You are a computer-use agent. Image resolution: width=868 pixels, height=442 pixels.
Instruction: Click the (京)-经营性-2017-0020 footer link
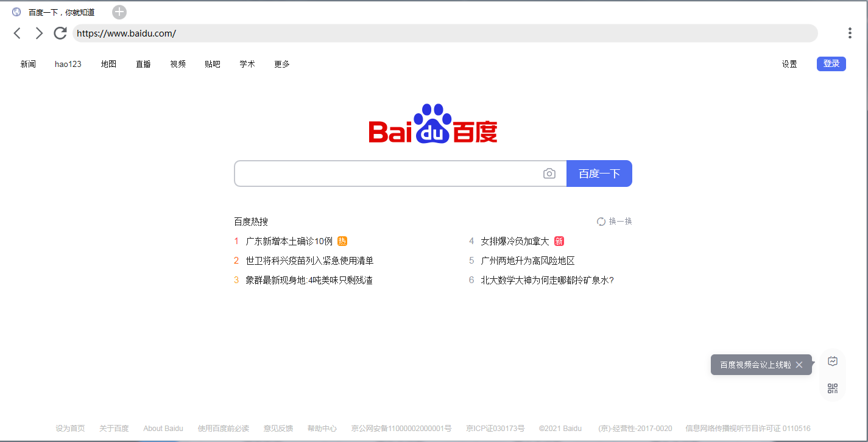pos(635,429)
